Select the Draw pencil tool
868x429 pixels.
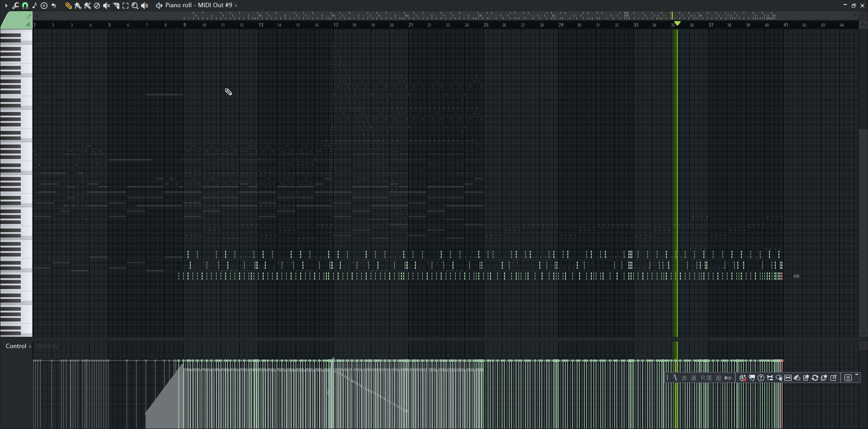(x=68, y=5)
